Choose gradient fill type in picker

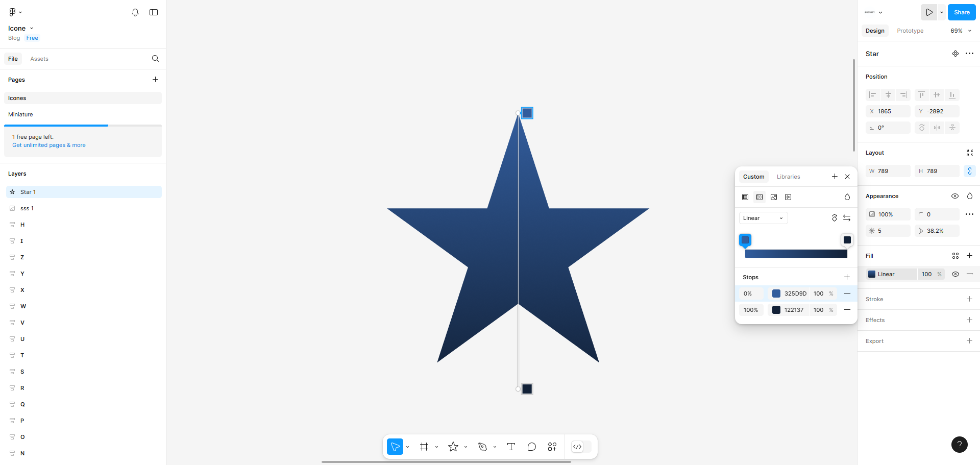coord(759,197)
